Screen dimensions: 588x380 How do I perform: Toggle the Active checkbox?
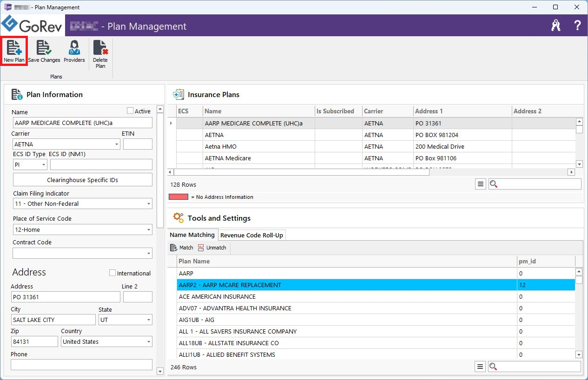[x=130, y=111]
